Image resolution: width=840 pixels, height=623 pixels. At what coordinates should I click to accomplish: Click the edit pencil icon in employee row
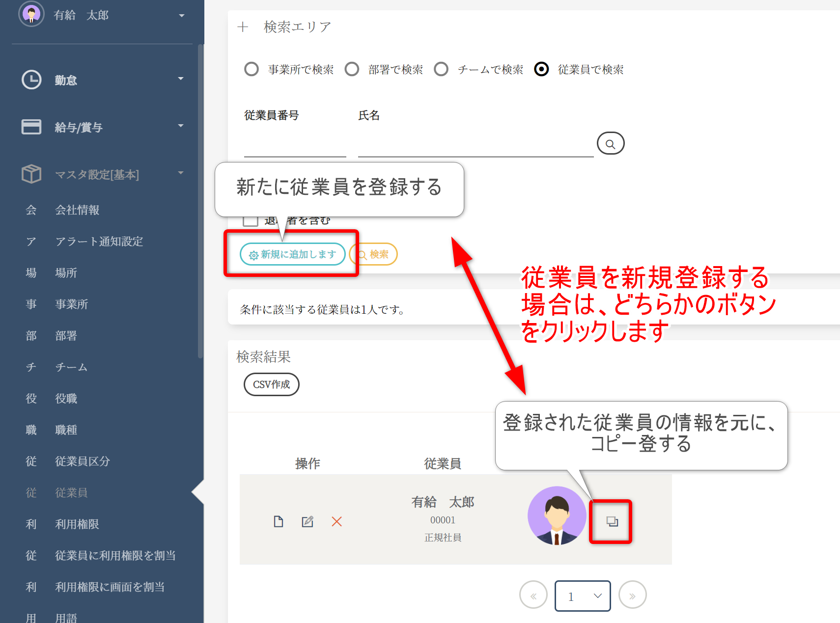[x=308, y=521]
